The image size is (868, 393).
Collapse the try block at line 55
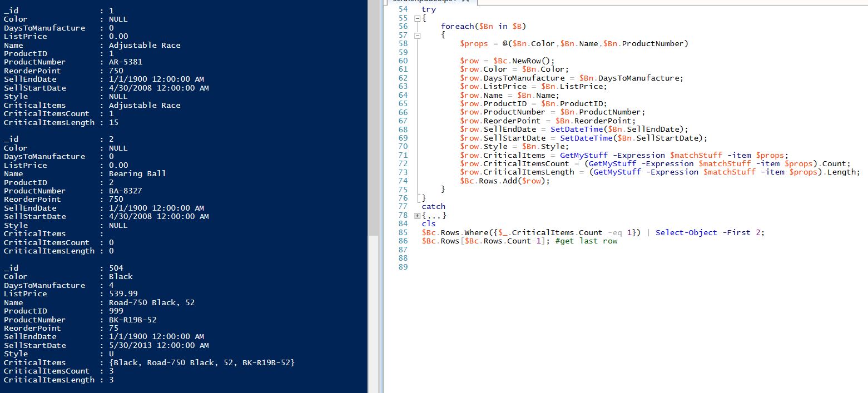pyautogui.click(x=417, y=18)
